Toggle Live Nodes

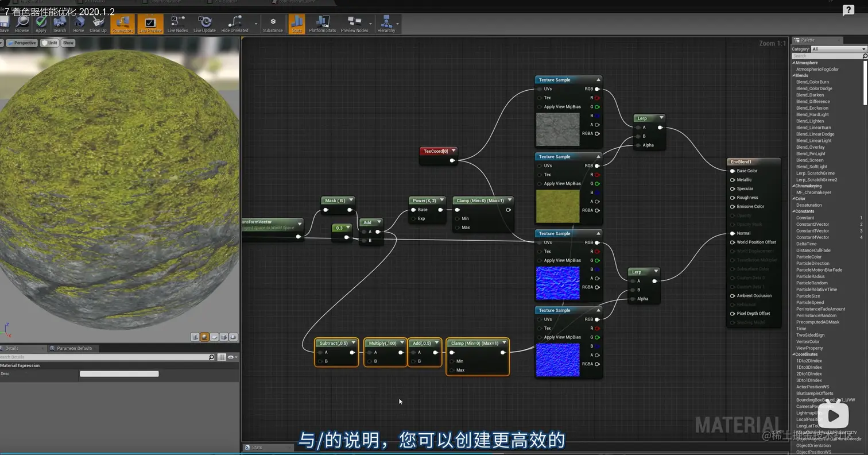pos(177,24)
